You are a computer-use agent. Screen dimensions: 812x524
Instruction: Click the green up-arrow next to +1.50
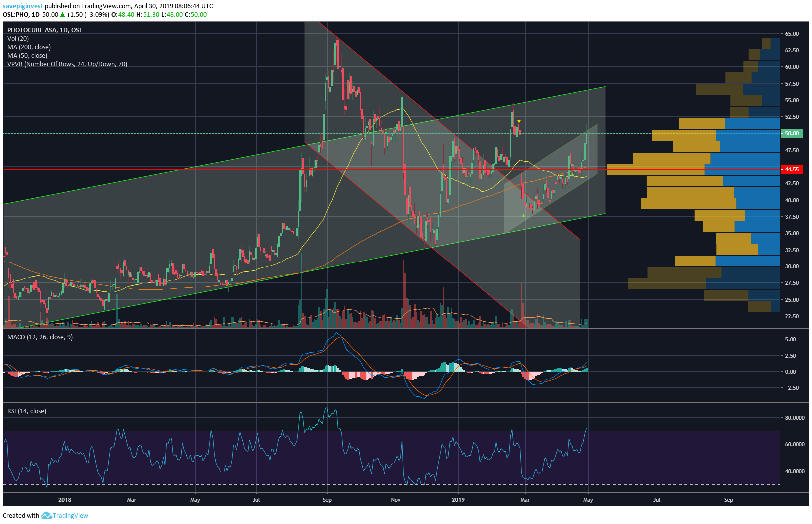(62, 15)
